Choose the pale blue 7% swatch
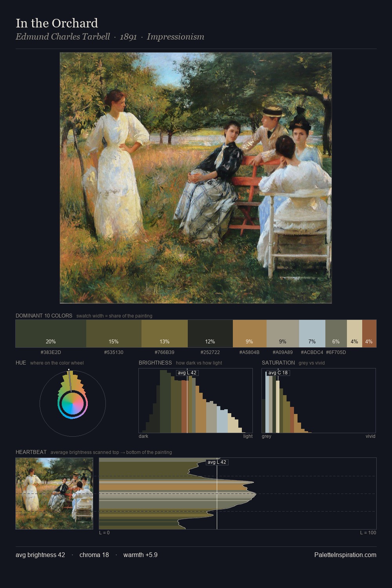The width and height of the screenshot is (392, 588). pyautogui.click(x=312, y=334)
